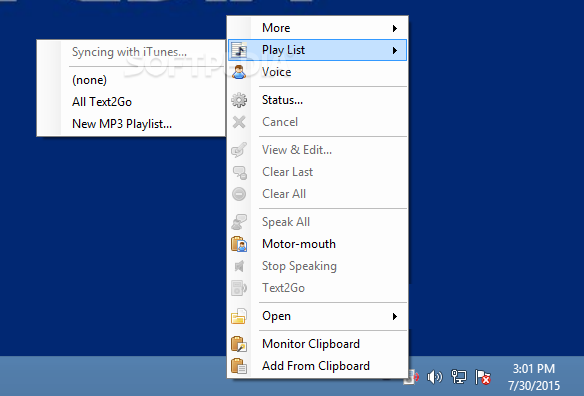Click the Clear All minus icon
This screenshot has width=584, height=396.
(239, 194)
